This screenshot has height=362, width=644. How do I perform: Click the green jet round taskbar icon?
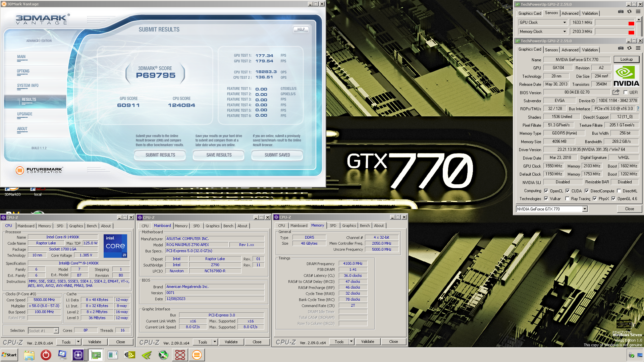tap(163, 355)
